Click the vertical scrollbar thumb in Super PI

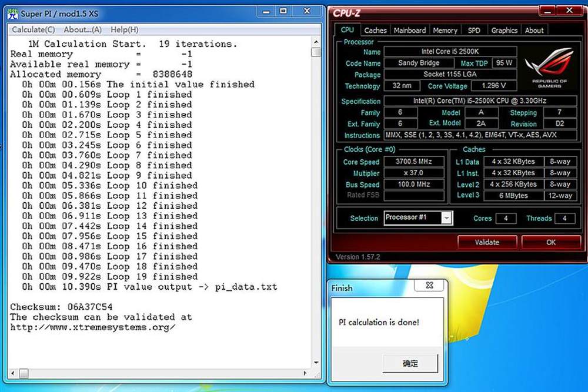pyautogui.click(x=316, y=52)
